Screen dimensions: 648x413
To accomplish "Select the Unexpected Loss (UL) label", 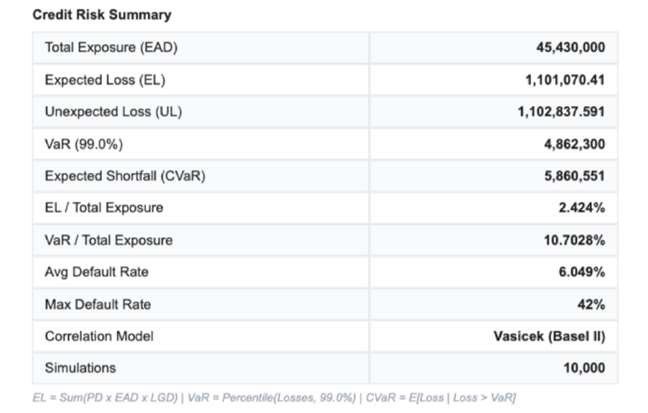I will pos(114,112).
